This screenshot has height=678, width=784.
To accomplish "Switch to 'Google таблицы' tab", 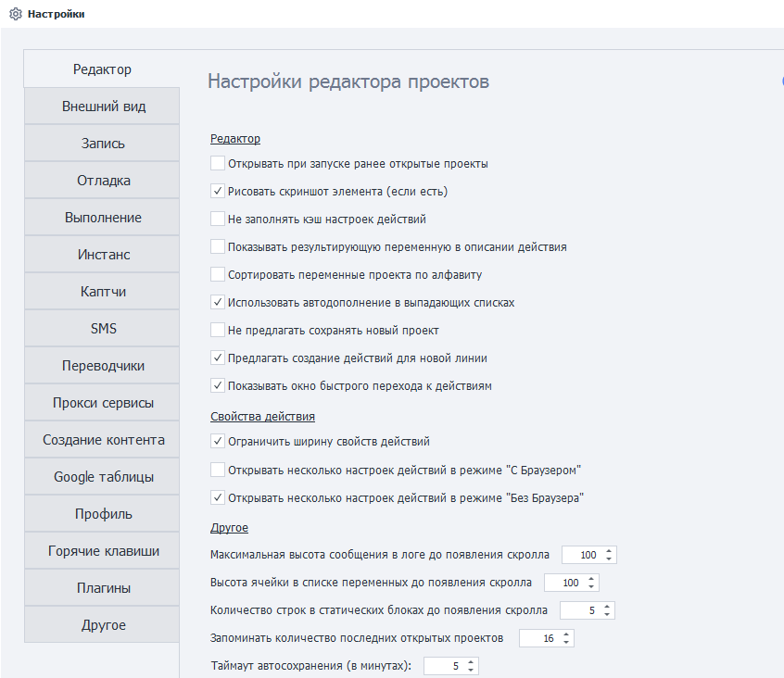I will coord(103,477).
